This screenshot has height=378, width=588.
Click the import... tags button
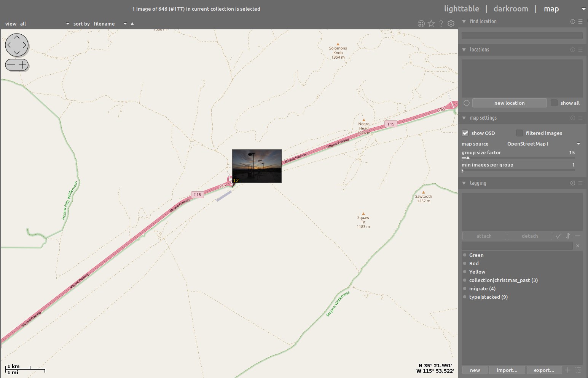click(507, 370)
